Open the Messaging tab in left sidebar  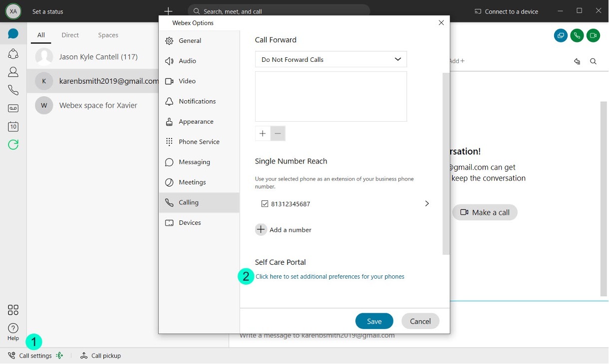(x=13, y=34)
